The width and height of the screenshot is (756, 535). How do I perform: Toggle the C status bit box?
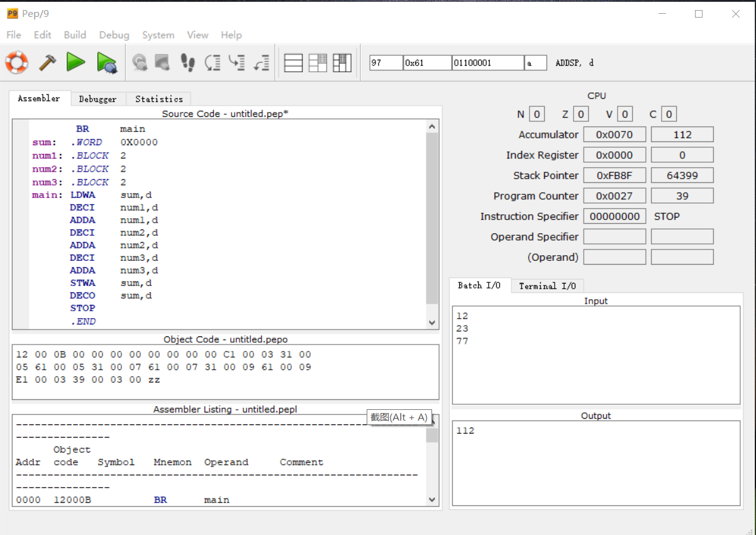tap(669, 114)
